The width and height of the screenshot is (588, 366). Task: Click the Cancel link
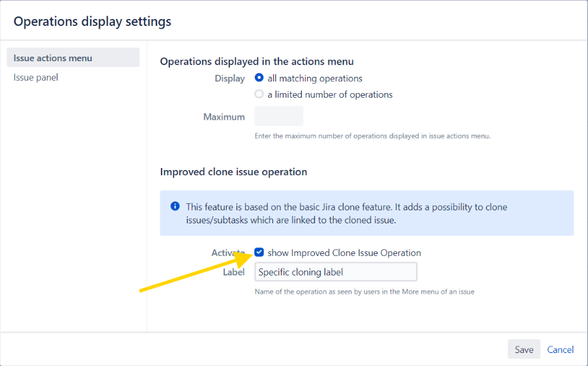(560, 350)
